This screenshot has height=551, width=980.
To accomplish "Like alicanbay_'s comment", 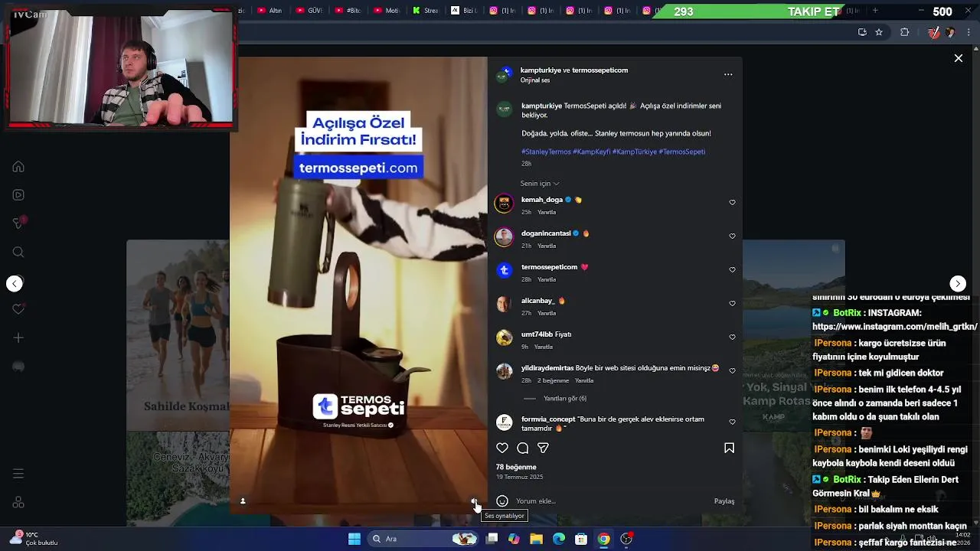I will coord(732,304).
